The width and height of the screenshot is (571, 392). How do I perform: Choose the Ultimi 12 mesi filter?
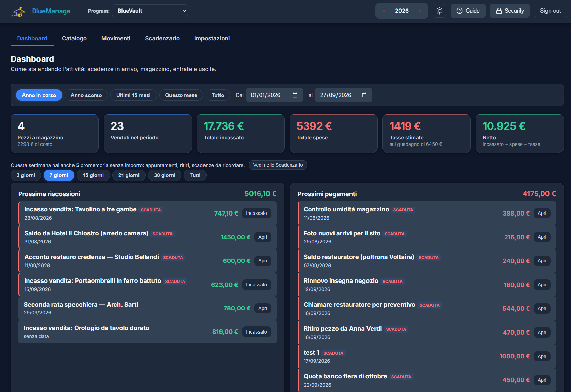133,95
